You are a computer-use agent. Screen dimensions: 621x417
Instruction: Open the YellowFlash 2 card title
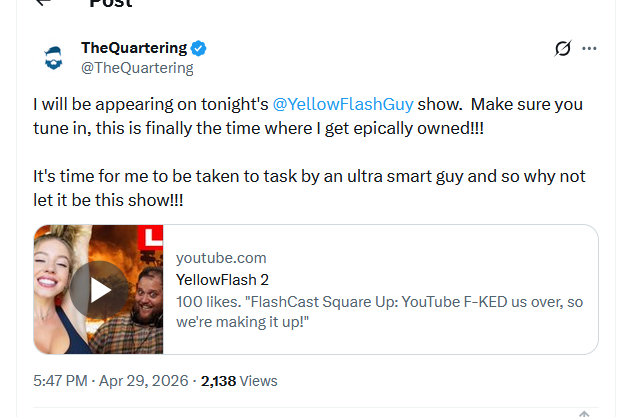[x=222, y=280]
